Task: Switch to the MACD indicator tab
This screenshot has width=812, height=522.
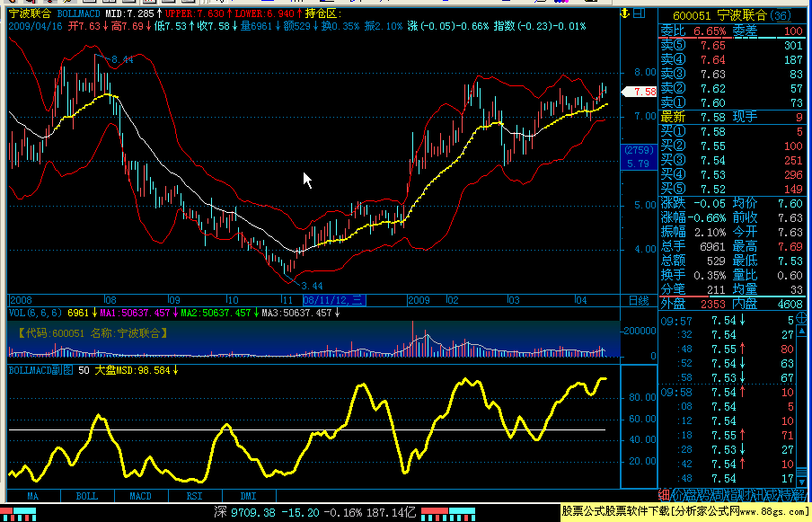Action: coord(141,496)
